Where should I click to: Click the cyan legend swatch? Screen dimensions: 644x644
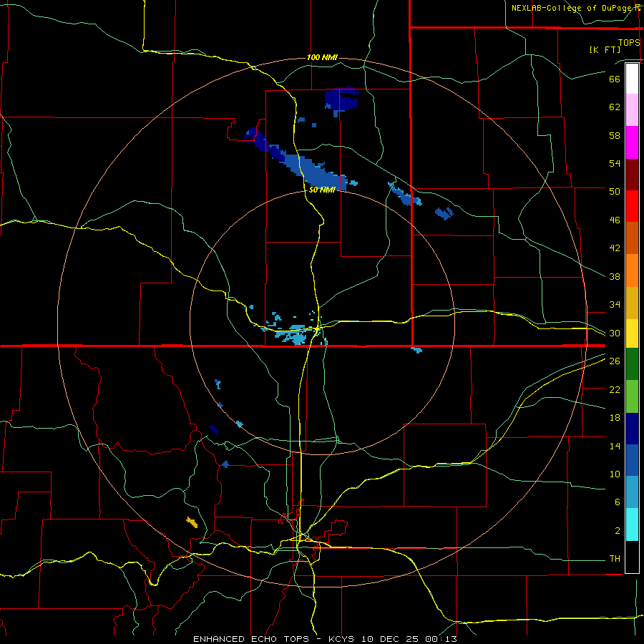pyautogui.click(x=632, y=525)
